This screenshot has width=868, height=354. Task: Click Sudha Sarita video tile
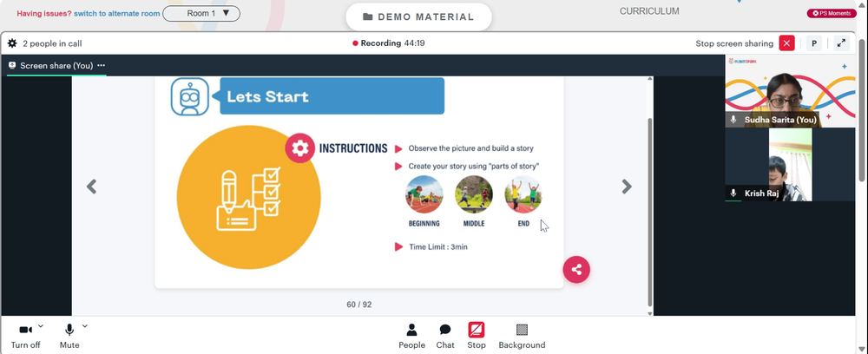tap(790, 91)
